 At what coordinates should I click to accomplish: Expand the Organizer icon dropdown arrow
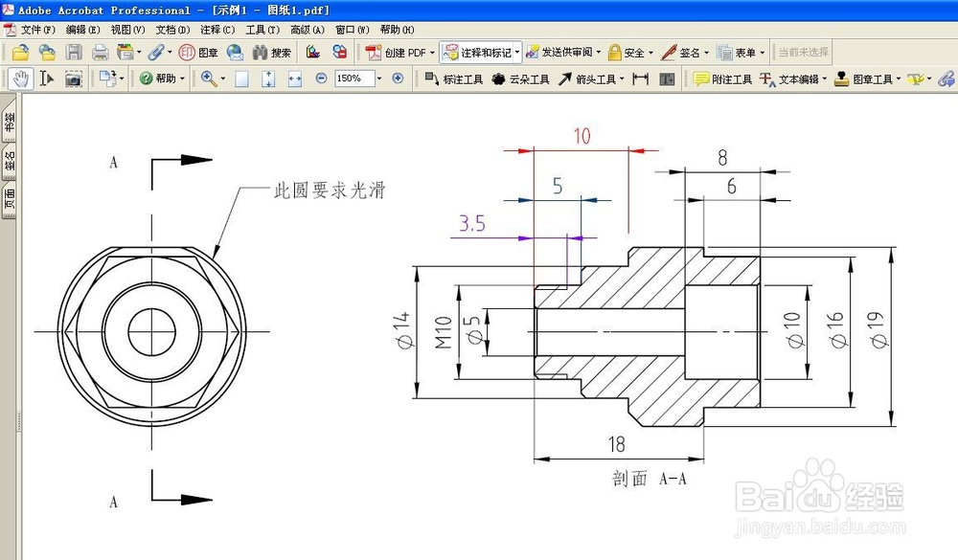tap(139, 53)
